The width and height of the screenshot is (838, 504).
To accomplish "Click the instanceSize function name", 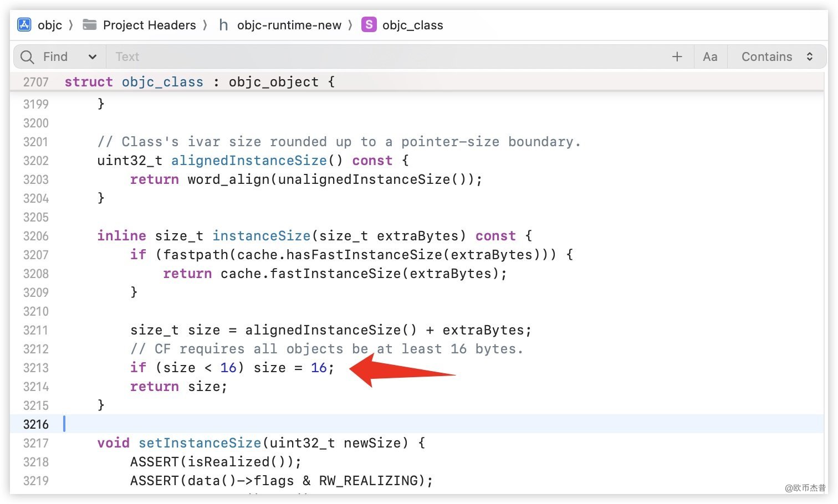I will point(261,236).
